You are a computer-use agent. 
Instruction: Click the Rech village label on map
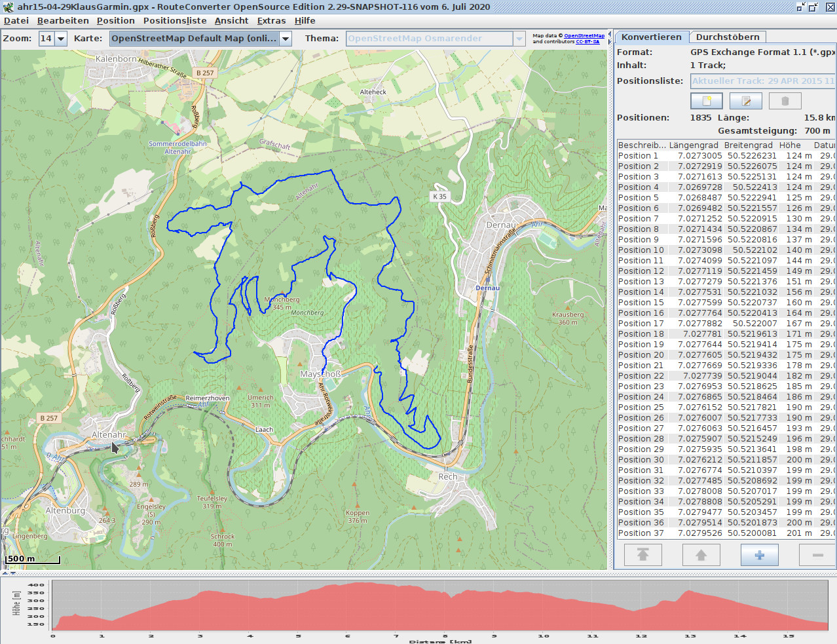point(448,476)
